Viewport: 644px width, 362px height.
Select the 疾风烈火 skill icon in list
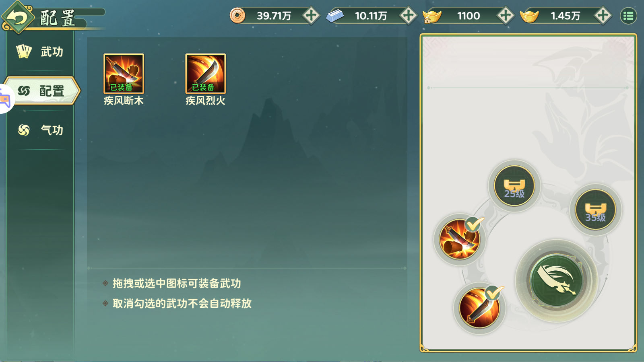[x=205, y=74]
